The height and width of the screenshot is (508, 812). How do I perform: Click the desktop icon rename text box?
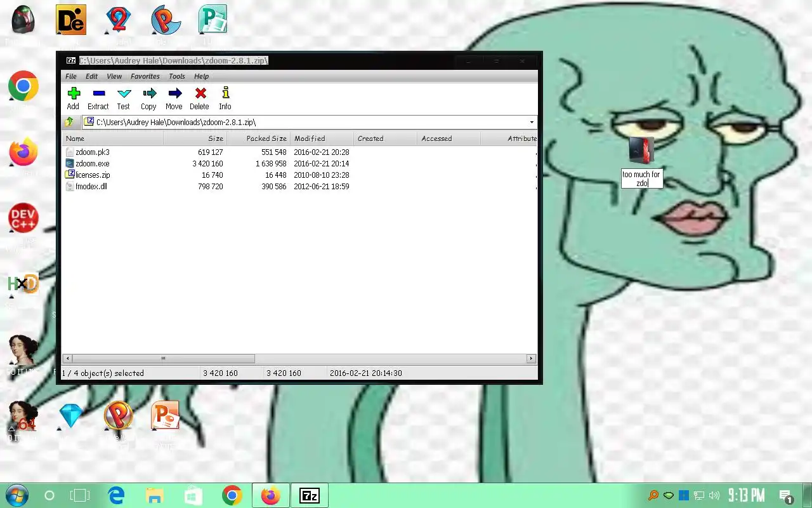[642, 178]
